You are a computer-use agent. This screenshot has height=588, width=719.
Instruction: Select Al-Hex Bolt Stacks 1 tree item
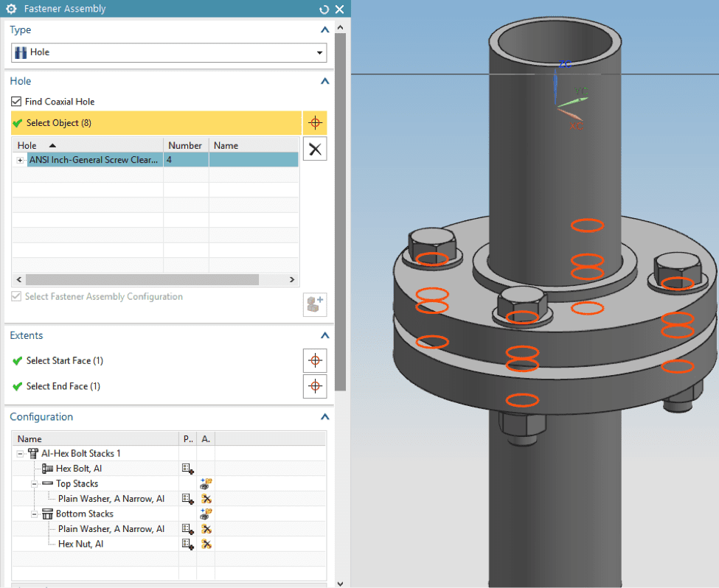80,453
